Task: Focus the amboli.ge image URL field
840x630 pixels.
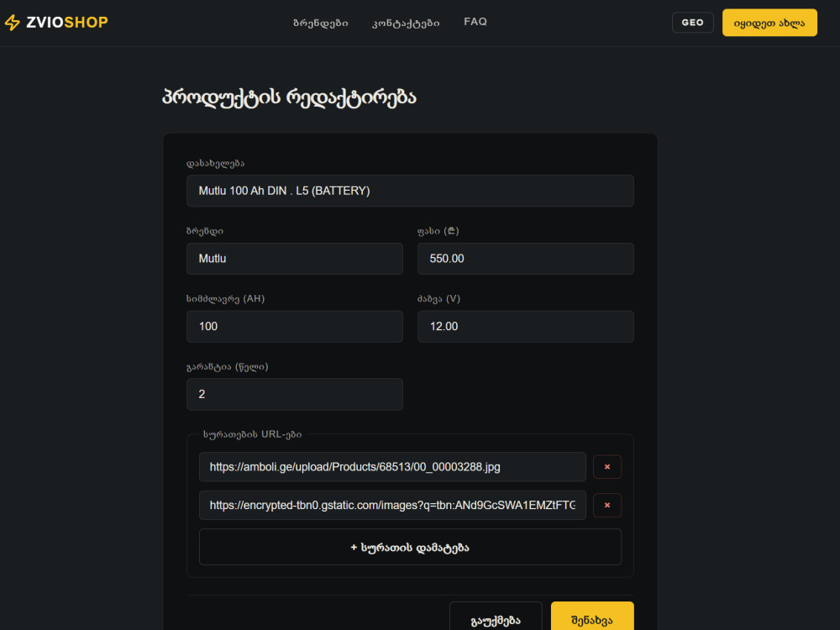Action: pyautogui.click(x=392, y=466)
